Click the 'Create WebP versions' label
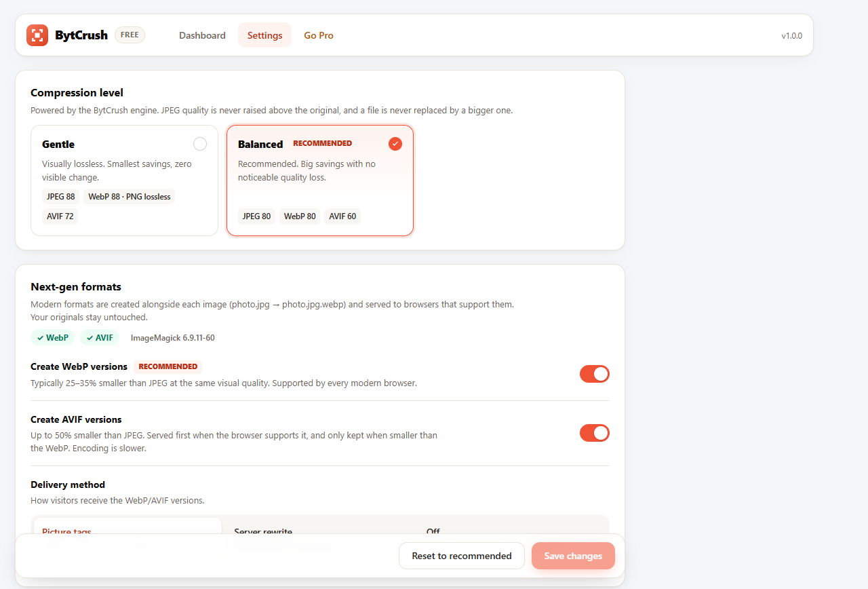The width and height of the screenshot is (868, 589). [79, 366]
